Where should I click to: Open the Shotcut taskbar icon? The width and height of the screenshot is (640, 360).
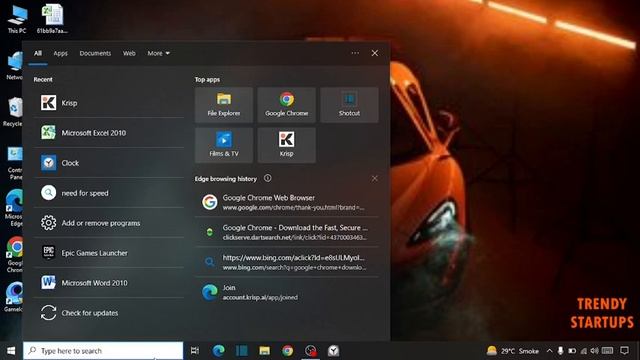tap(241, 351)
